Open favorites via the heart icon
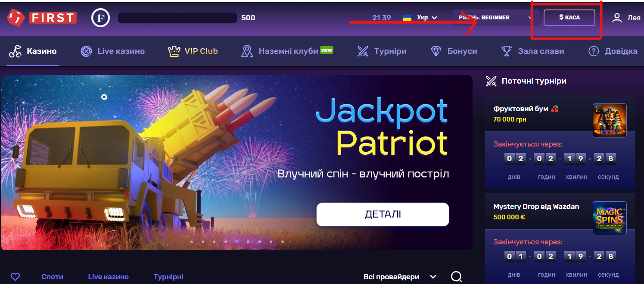 pos(15,277)
